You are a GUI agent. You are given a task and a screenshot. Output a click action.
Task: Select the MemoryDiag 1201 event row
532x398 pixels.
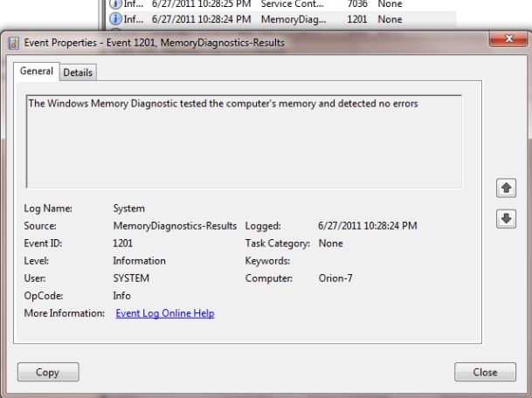click(x=262, y=17)
